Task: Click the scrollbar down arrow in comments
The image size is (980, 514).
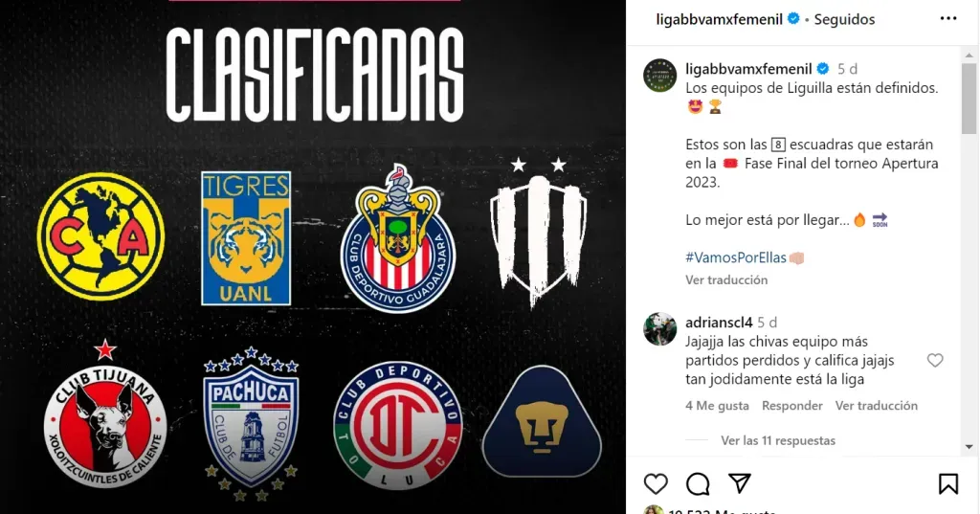Action: tap(969, 446)
